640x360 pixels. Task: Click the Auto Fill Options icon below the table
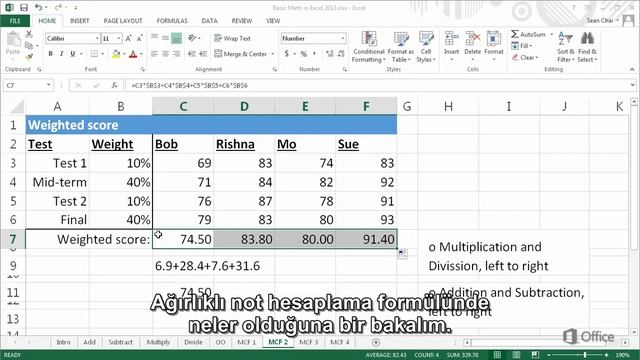click(402, 254)
